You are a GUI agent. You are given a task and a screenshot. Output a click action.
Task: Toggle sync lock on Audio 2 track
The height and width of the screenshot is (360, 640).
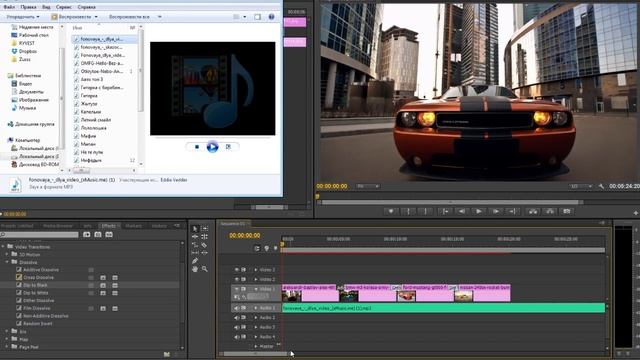(244, 318)
